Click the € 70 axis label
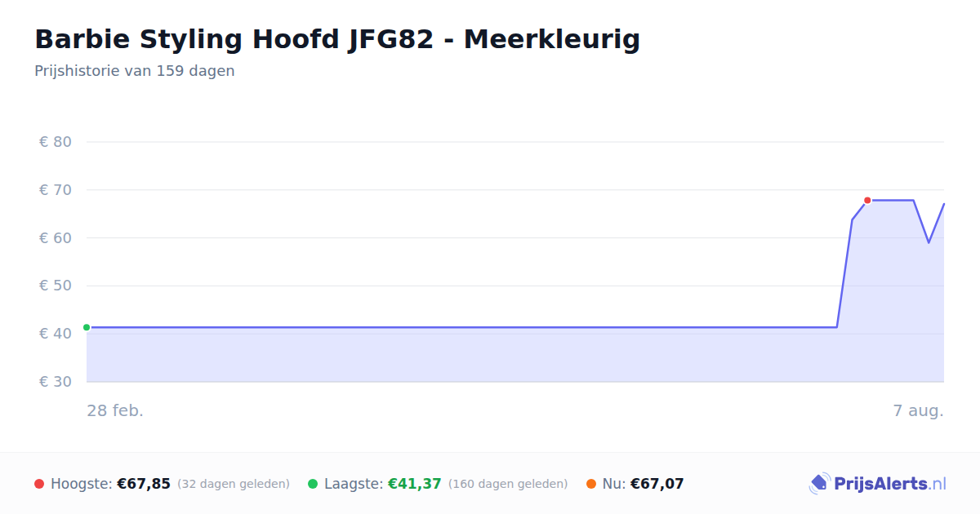Screen dimensions: 980x514 point(56,190)
